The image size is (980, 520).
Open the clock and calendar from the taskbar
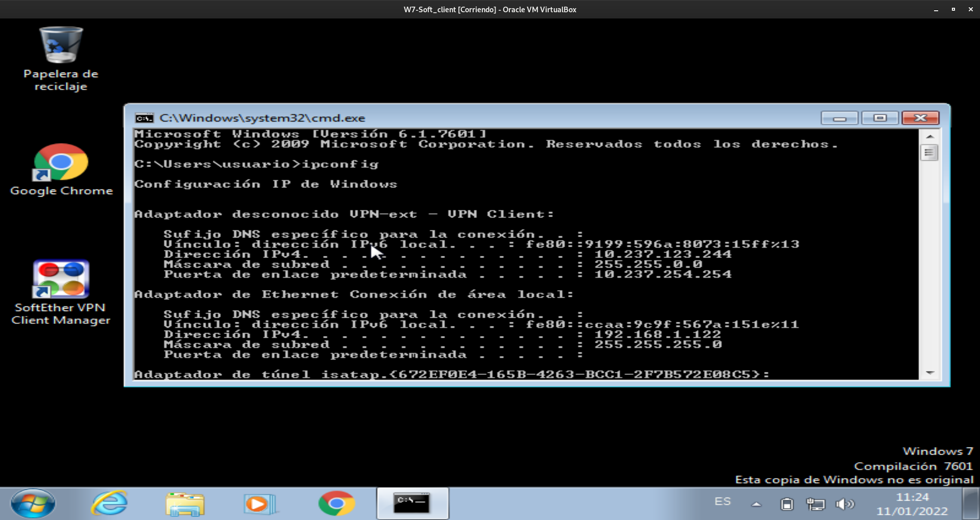[x=913, y=504]
